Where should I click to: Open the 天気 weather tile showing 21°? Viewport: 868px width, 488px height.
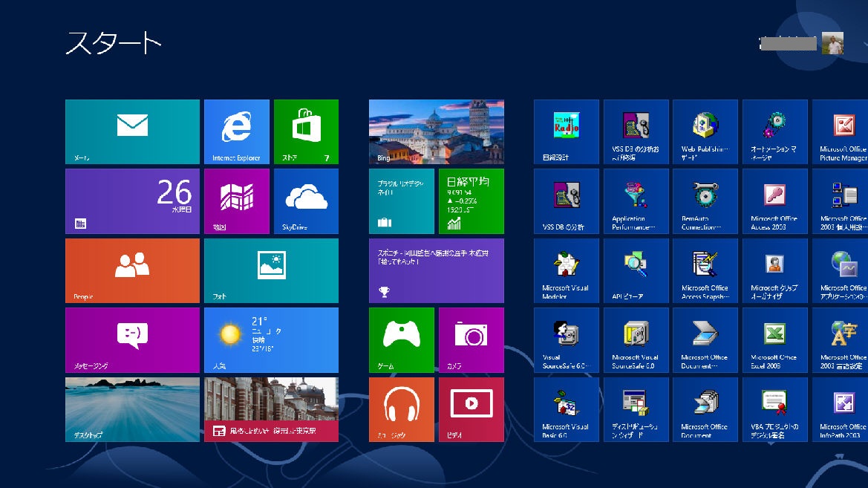(x=271, y=340)
